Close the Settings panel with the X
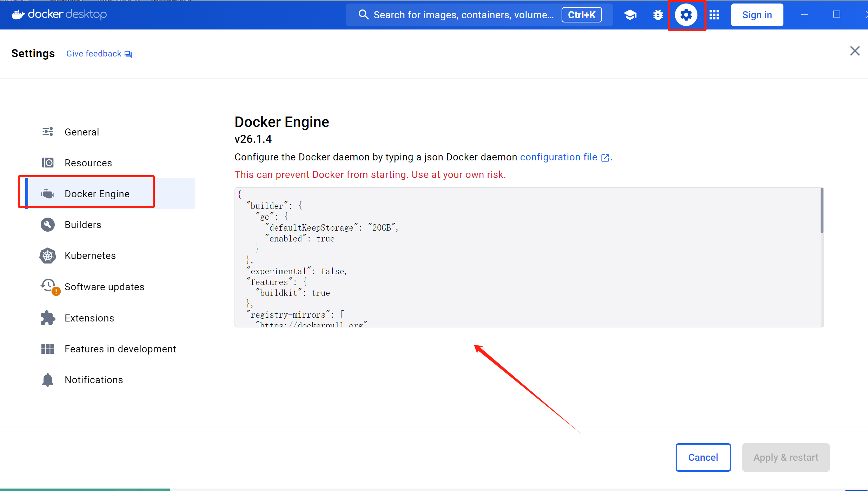This screenshot has height=491, width=868. click(x=855, y=51)
